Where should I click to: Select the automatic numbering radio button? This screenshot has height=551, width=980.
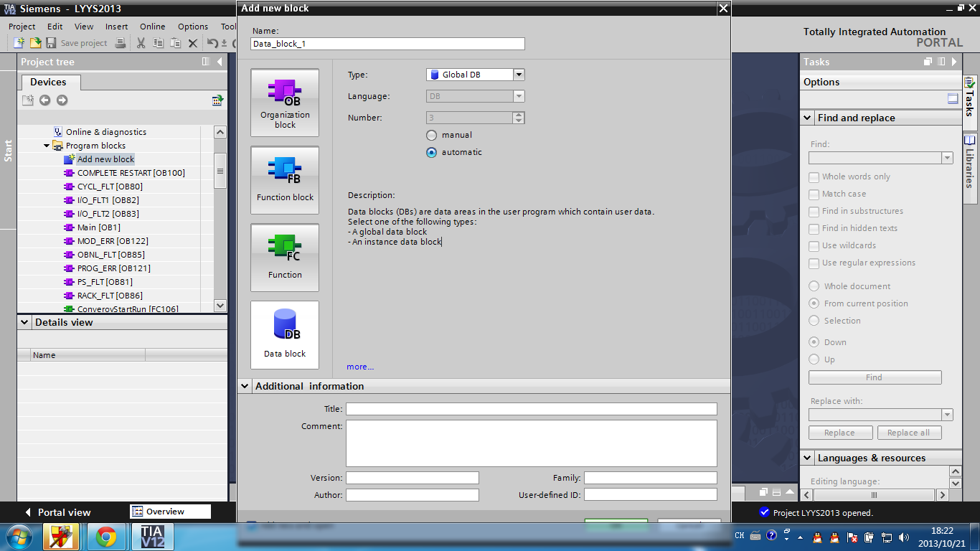pos(431,152)
